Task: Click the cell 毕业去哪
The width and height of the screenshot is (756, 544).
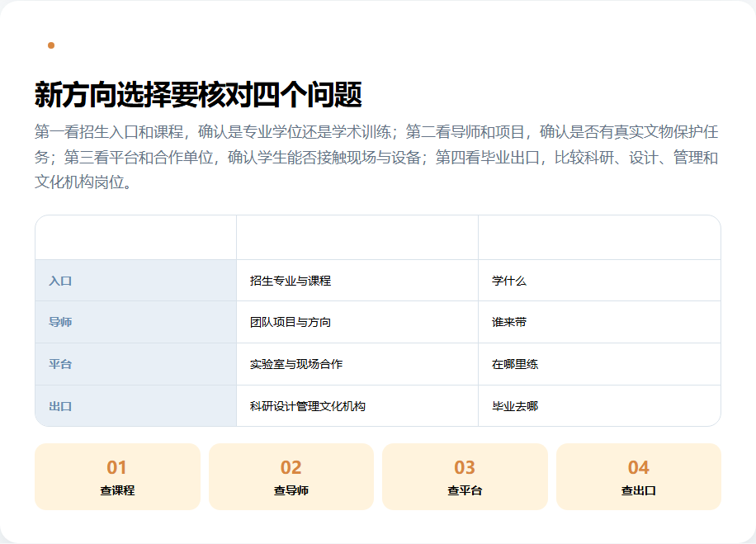Action: [599, 406]
